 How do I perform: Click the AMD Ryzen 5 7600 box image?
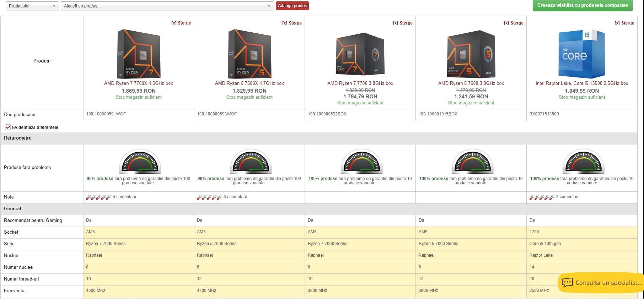click(471, 54)
